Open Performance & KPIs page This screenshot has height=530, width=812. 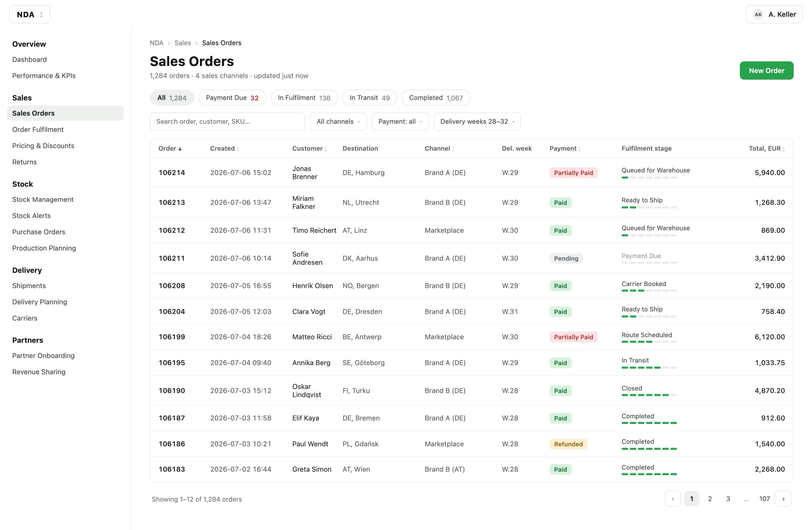point(44,76)
